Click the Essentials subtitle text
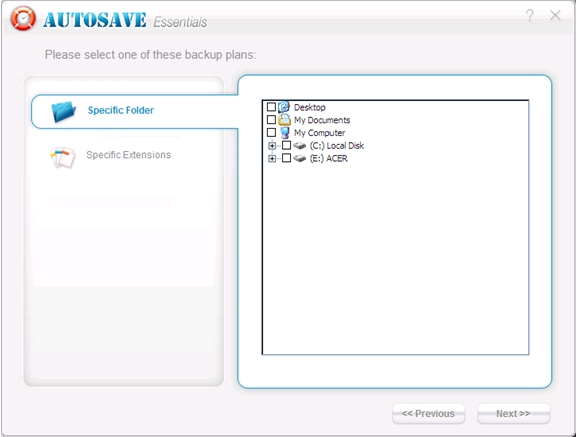 coord(180,22)
